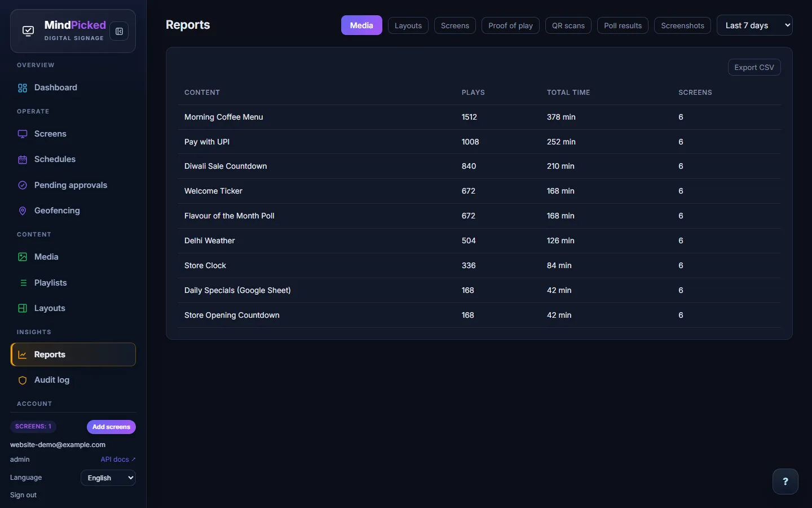Switch to the Screenshots tab
The width and height of the screenshot is (812, 508).
click(682, 25)
